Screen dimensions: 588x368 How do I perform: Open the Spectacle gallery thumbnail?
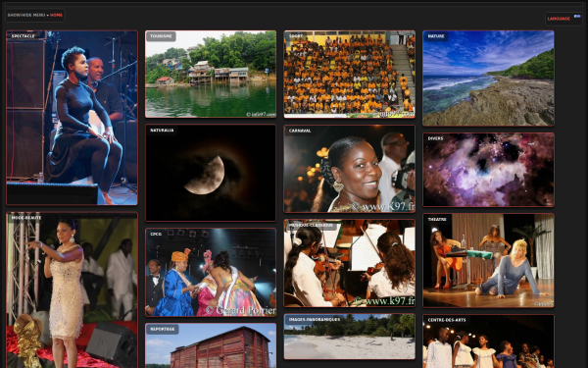[72, 118]
